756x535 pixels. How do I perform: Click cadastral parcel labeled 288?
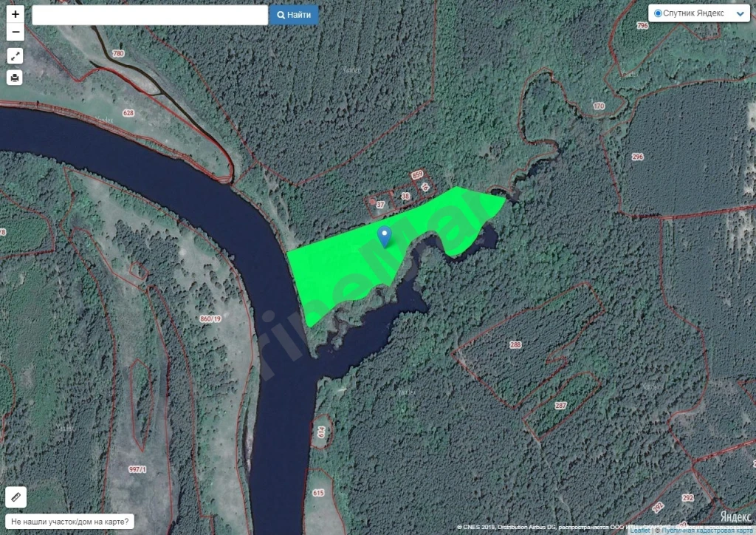coord(515,344)
